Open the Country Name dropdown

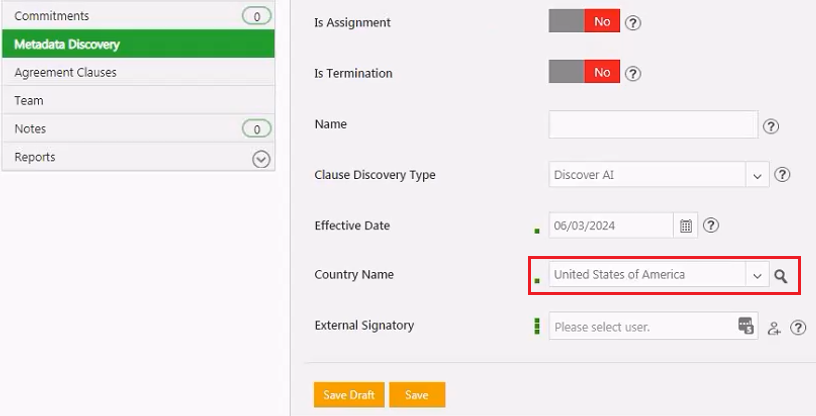tap(756, 276)
